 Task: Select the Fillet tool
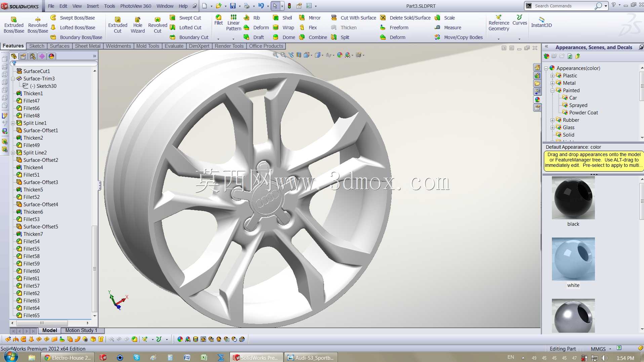click(x=218, y=20)
